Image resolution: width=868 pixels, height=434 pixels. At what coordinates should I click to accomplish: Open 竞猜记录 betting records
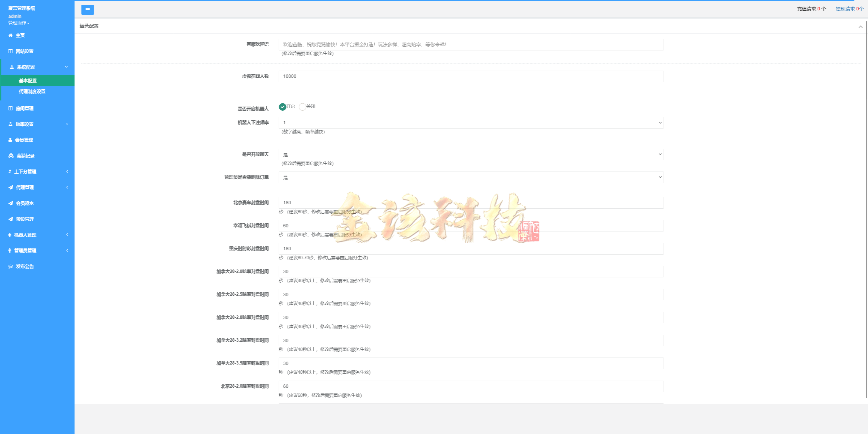tap(25, 155)
